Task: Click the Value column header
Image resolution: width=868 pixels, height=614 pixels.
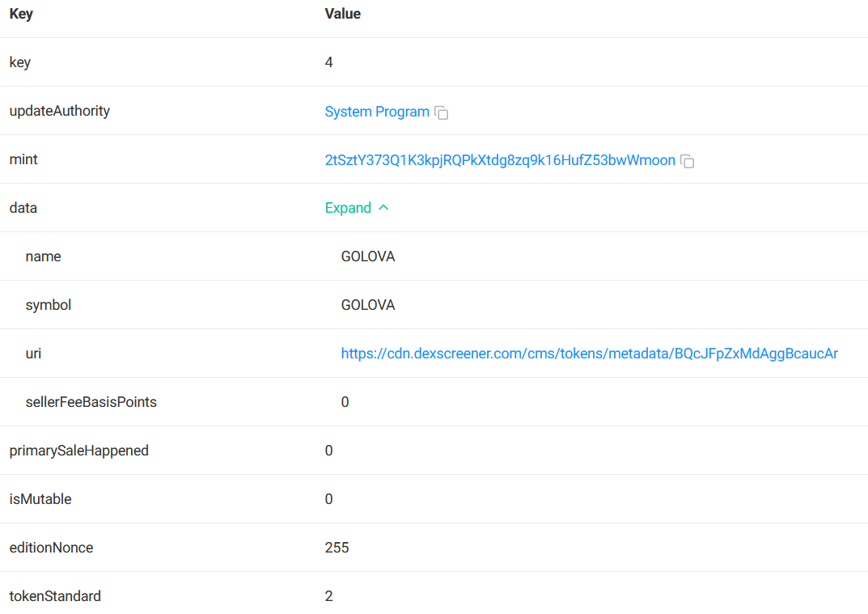Action: click(x=343, y=14)
